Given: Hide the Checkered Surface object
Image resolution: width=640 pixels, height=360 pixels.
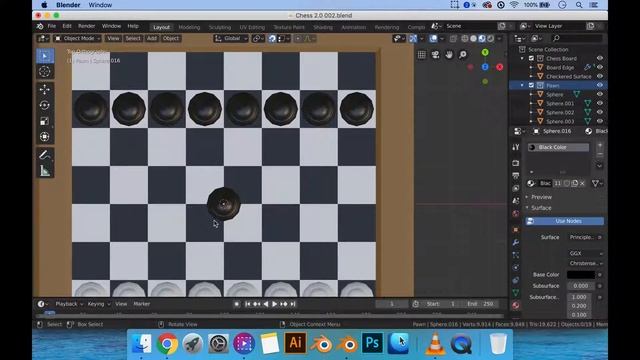Looking at the screenshot, I should point(600,76).
